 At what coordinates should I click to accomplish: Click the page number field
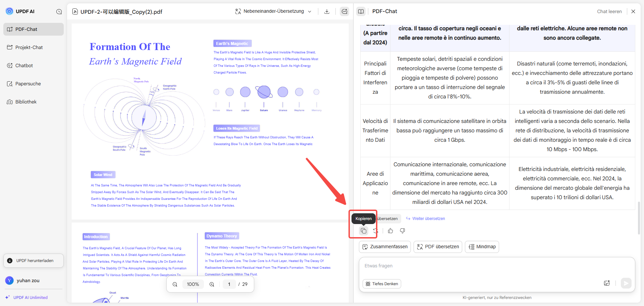[x=229, y=285]
